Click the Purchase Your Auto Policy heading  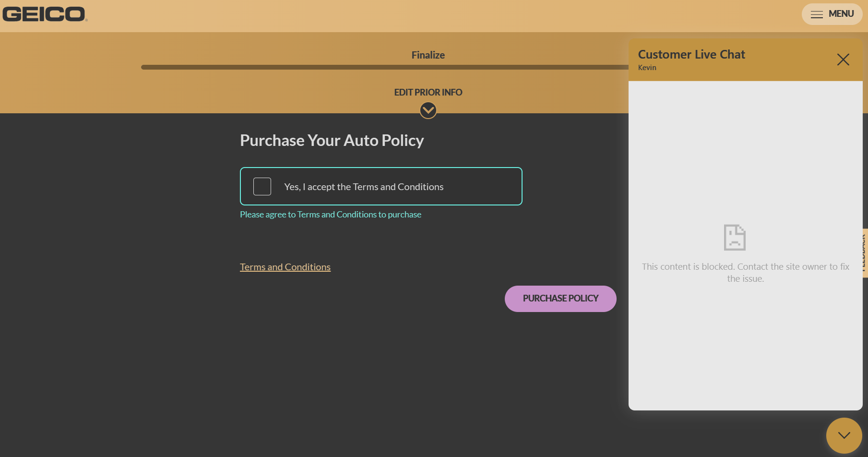[332, 140]
